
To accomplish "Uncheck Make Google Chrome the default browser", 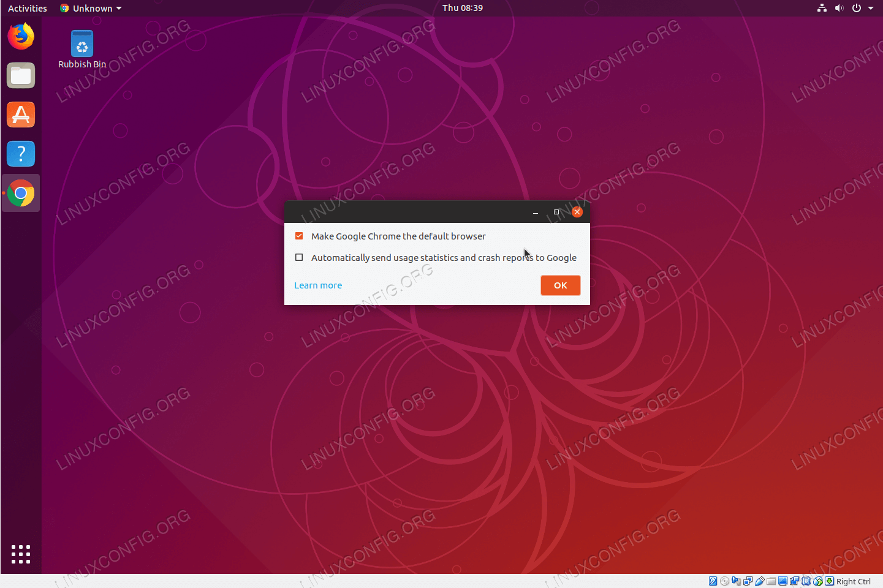I will [x=299, y=236].
